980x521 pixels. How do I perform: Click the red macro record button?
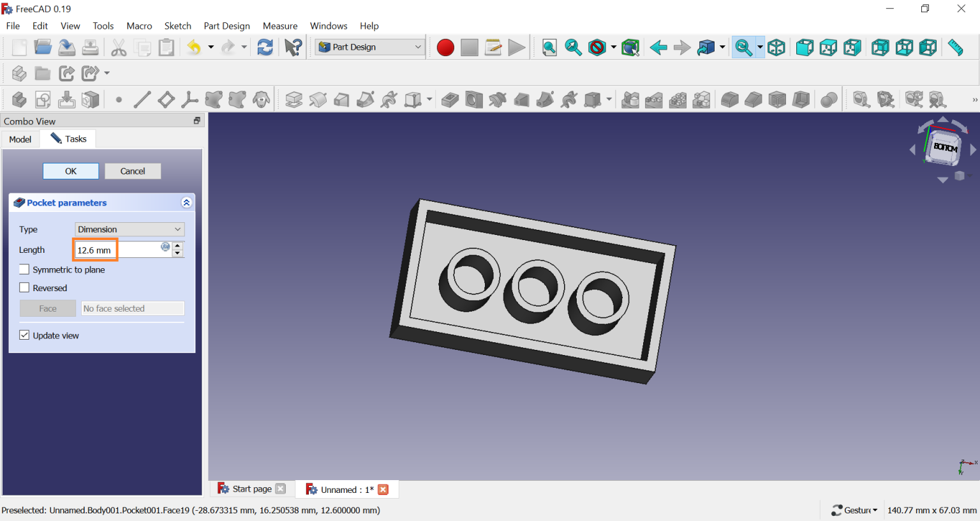(445, 48)
